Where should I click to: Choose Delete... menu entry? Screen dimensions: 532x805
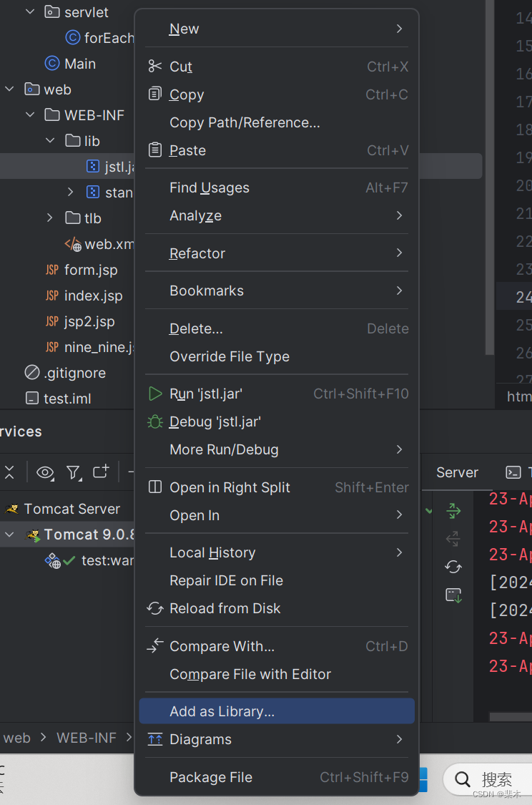tap(277, 328)
